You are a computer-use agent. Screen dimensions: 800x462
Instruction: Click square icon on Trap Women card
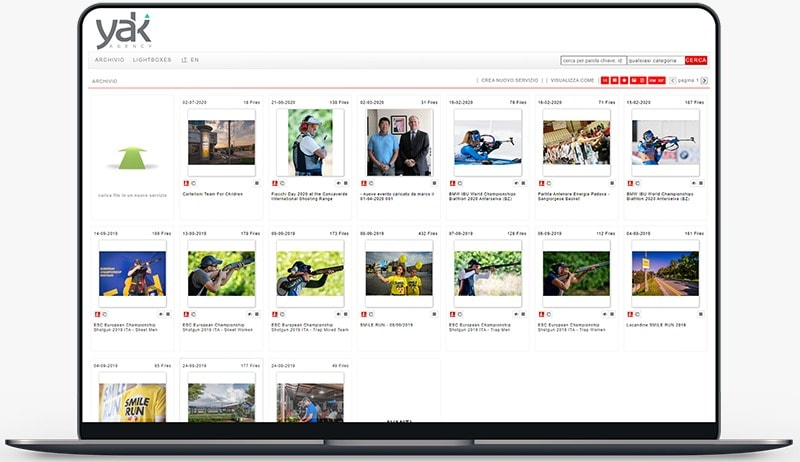click(612, 314)
